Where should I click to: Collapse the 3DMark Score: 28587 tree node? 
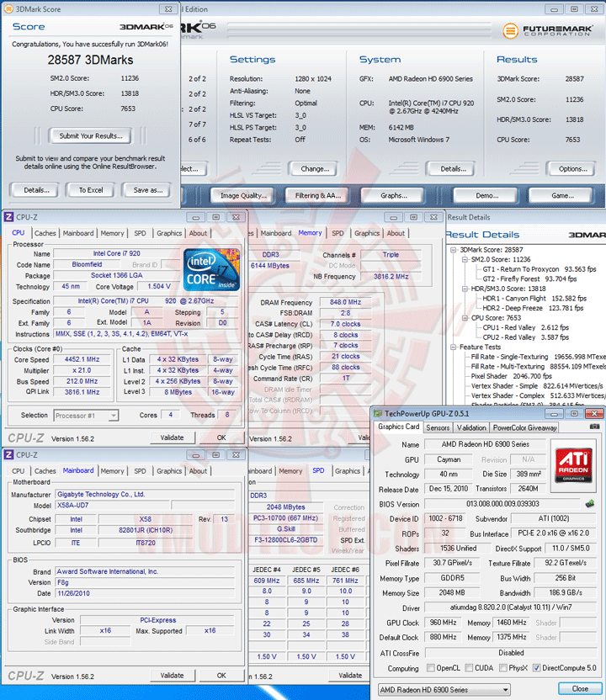pos(454,250)
